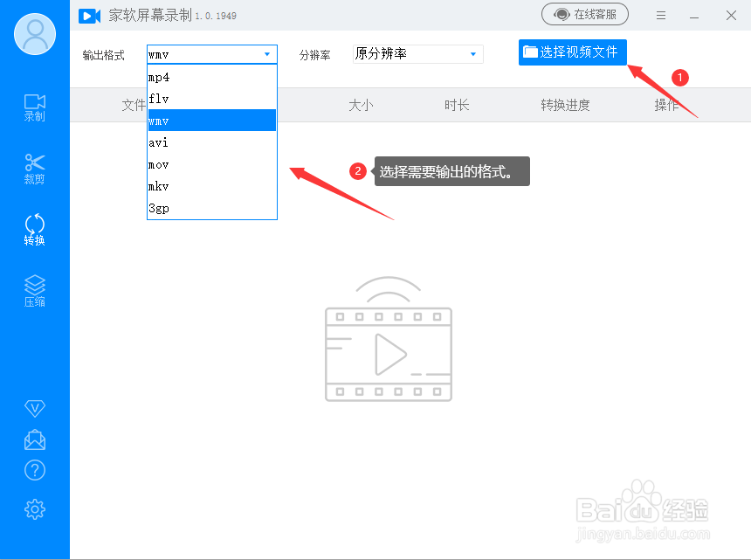Open the 压缩 (Compress) tool
This screenshot has height=560, width=751.
[34, 290]
